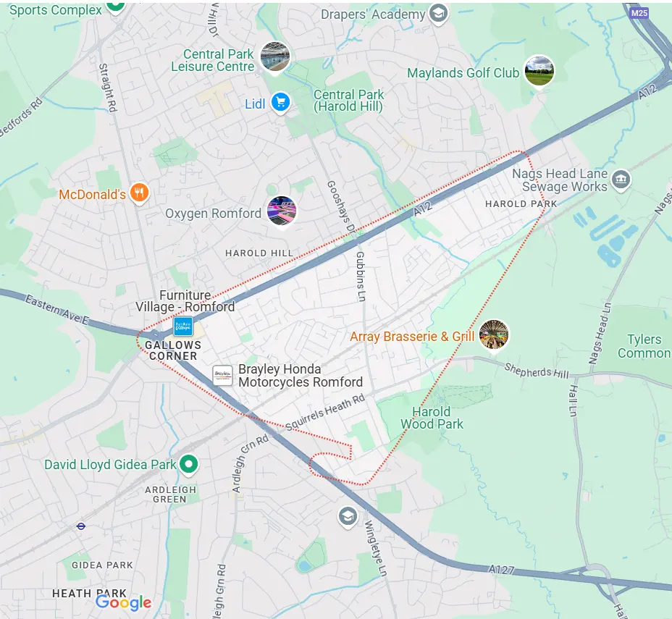Open the Furniture Village Romford pin icon
This screenshot has width=672, height=619.
coord(183,327)
